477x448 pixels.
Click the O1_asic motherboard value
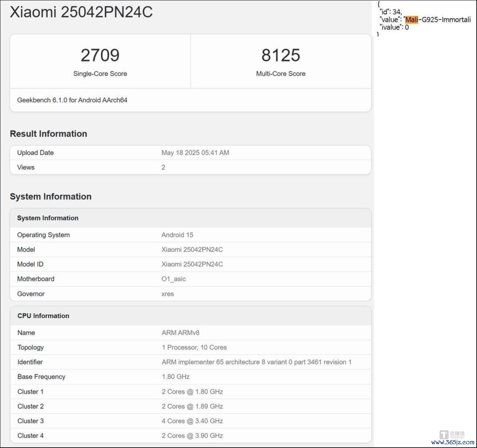click(174, 279)
